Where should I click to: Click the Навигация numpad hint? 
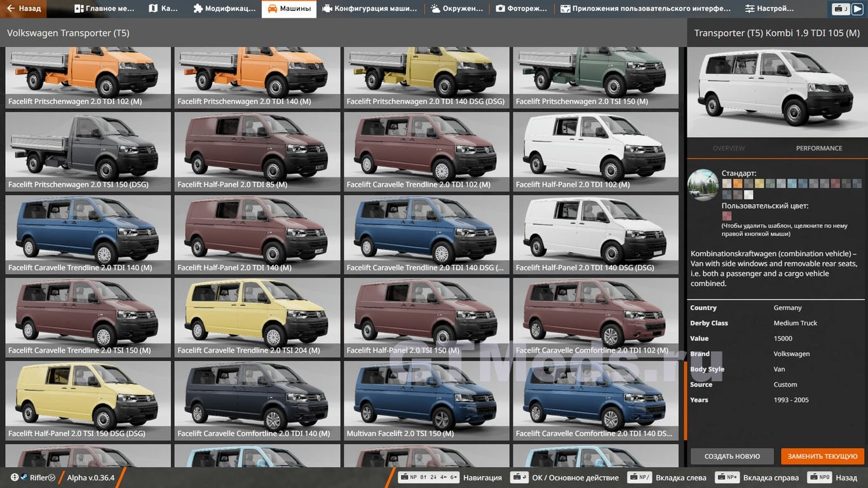point(450,478)
